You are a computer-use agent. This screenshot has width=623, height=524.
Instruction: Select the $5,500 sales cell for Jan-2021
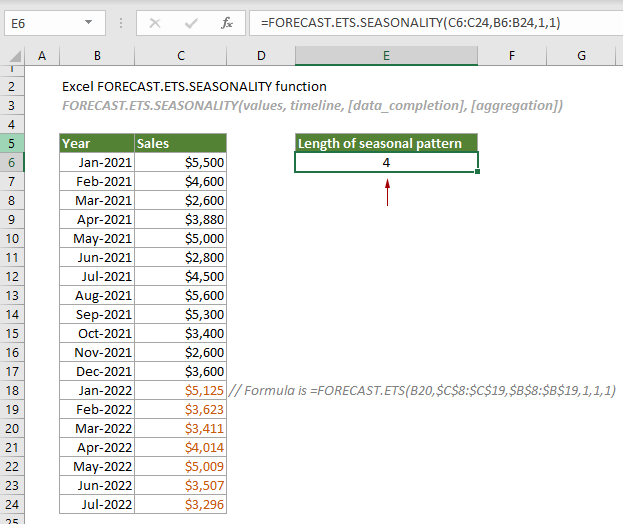[x=180, y=162]
